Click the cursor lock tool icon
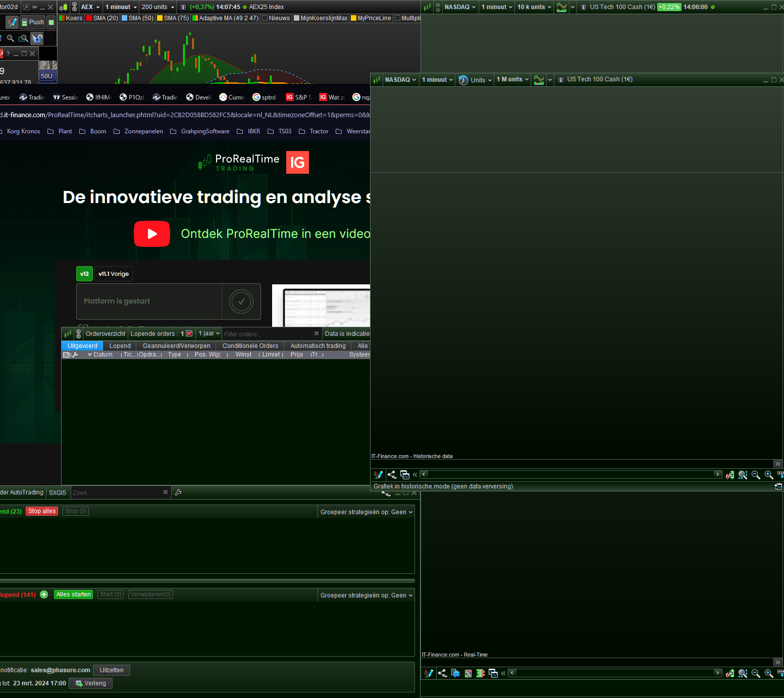 click(x=37, y=38)
